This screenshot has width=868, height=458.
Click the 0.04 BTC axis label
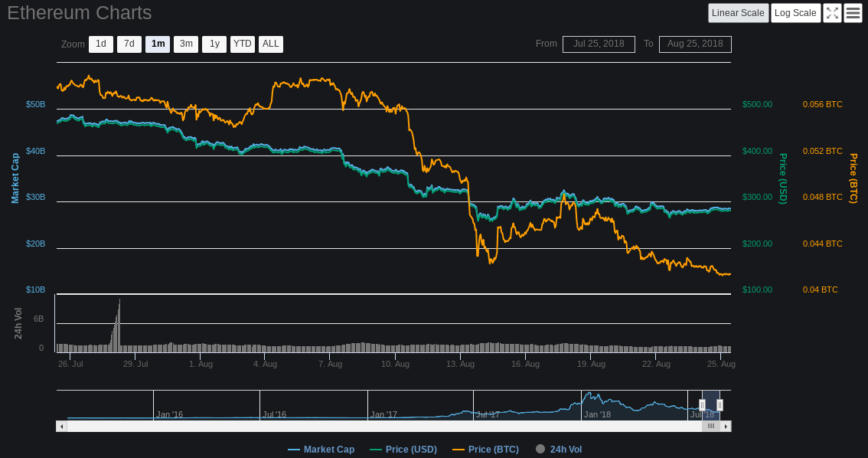pyautogui.click(x=821, y=290)
